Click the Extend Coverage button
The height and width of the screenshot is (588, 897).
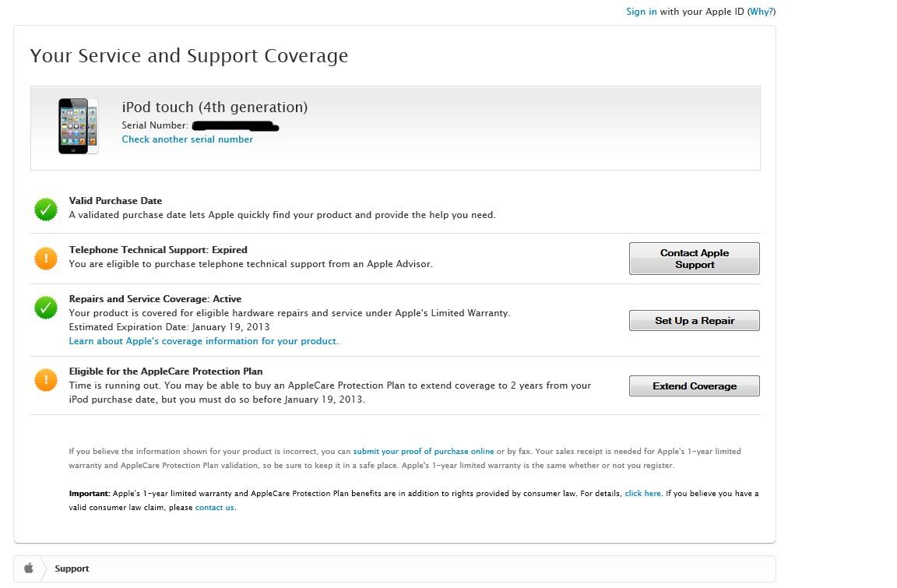click(x=695, y=386)
